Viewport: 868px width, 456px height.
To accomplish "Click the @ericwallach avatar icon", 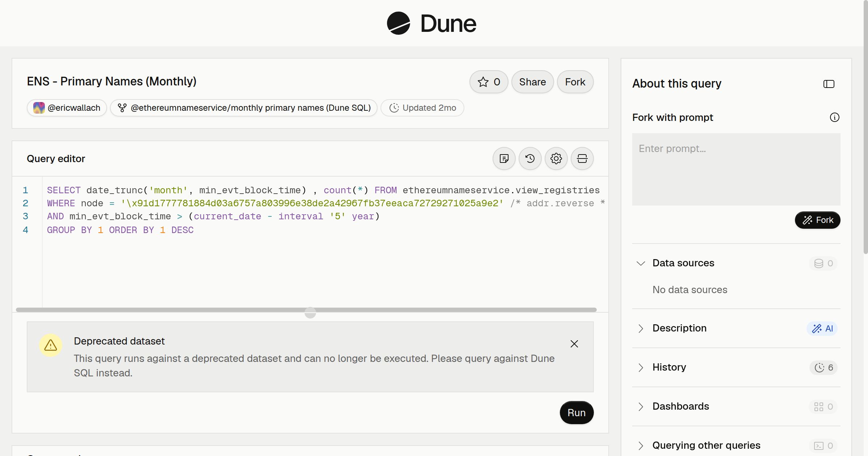I will (39, 108).
